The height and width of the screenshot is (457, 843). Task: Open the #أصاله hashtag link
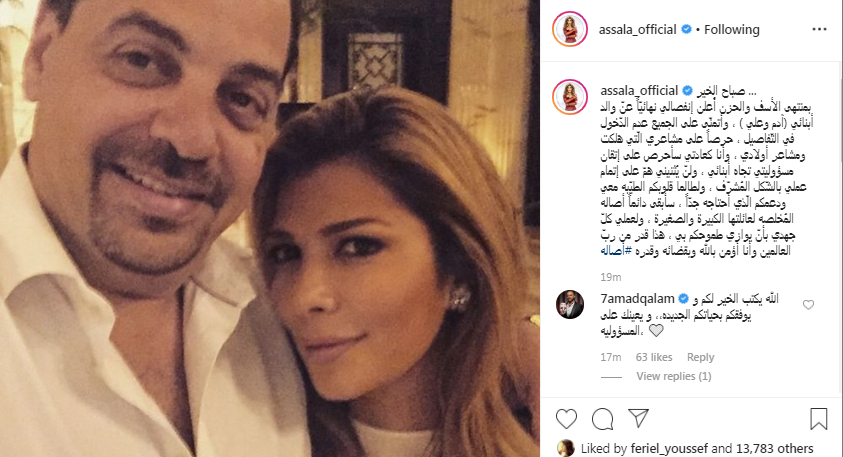(x=616, y=251)
